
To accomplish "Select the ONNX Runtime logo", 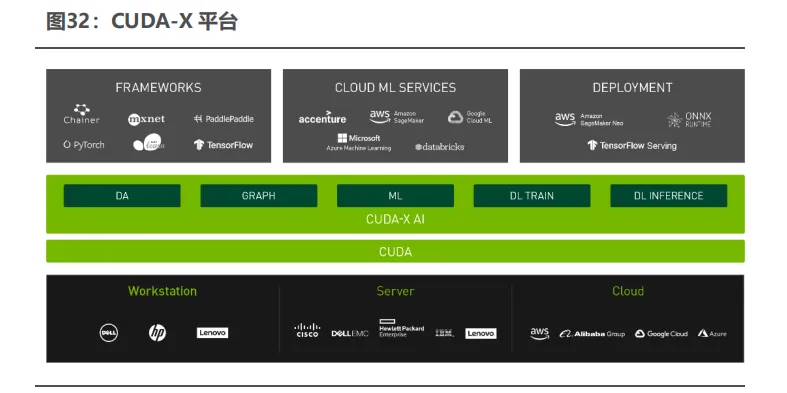I will click(x=689, y=119).
